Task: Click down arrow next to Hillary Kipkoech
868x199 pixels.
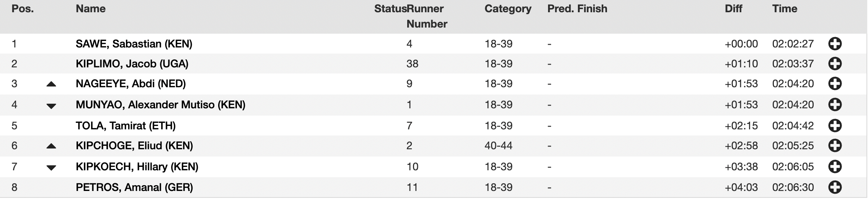Action: coord(51,168)
